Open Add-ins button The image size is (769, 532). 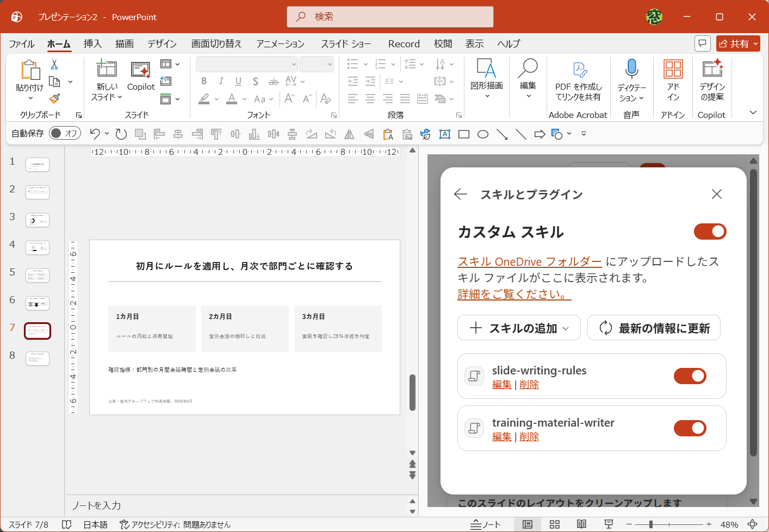tap(673, 80)
